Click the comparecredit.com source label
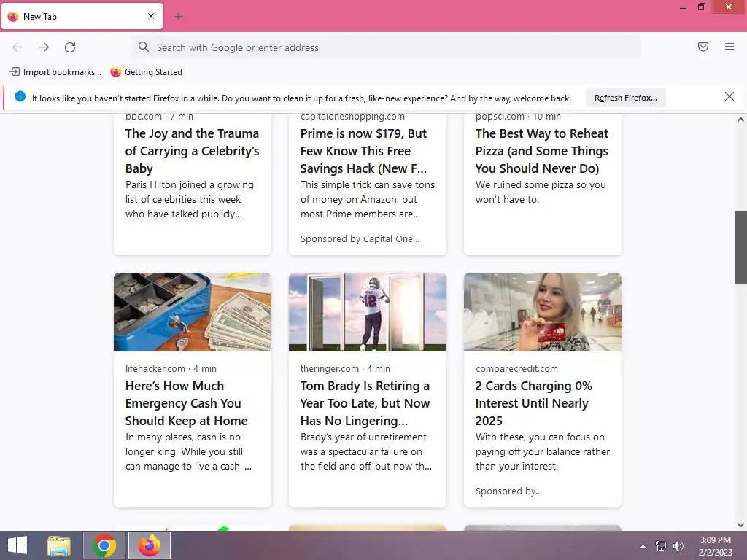Screen dimensions: 747x560 coord(516,368)
